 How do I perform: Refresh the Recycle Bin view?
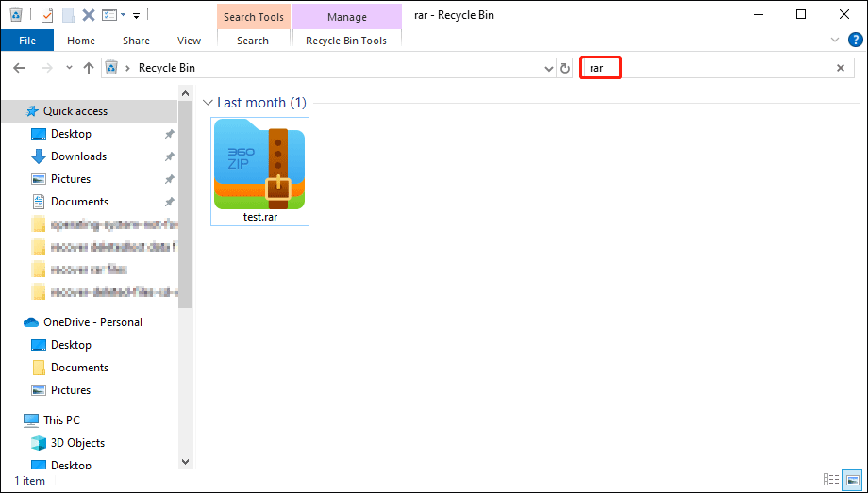pos(565,68)
